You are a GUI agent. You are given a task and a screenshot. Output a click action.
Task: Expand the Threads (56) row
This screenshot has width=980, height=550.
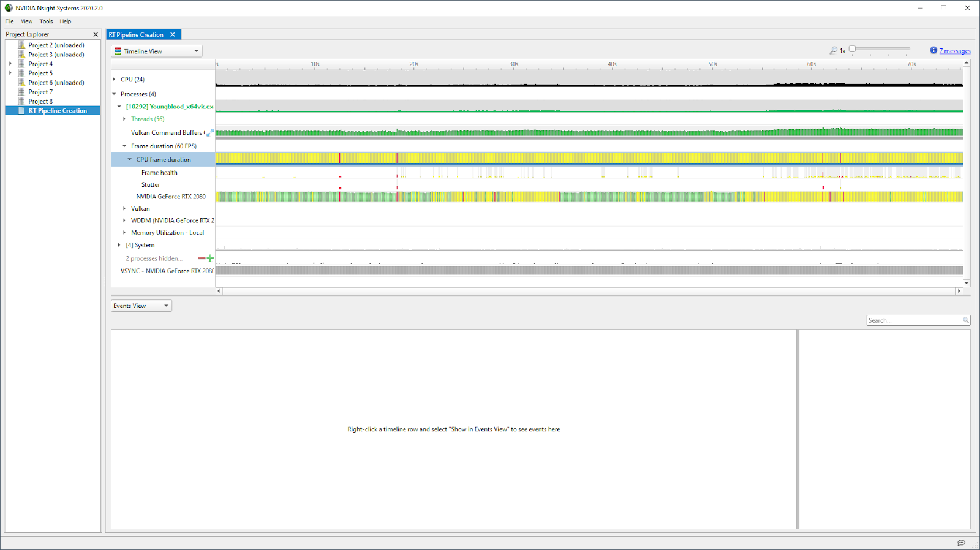124,119
